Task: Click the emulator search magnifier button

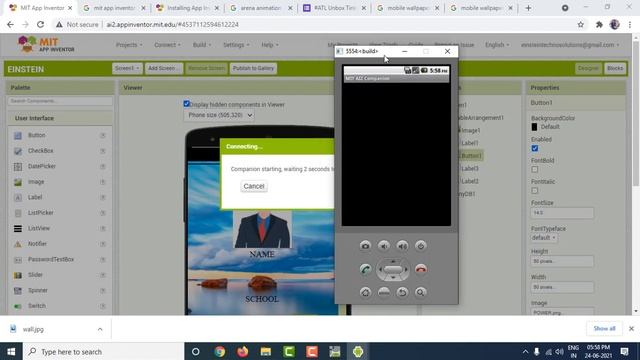Action: [x=420, y=292]
